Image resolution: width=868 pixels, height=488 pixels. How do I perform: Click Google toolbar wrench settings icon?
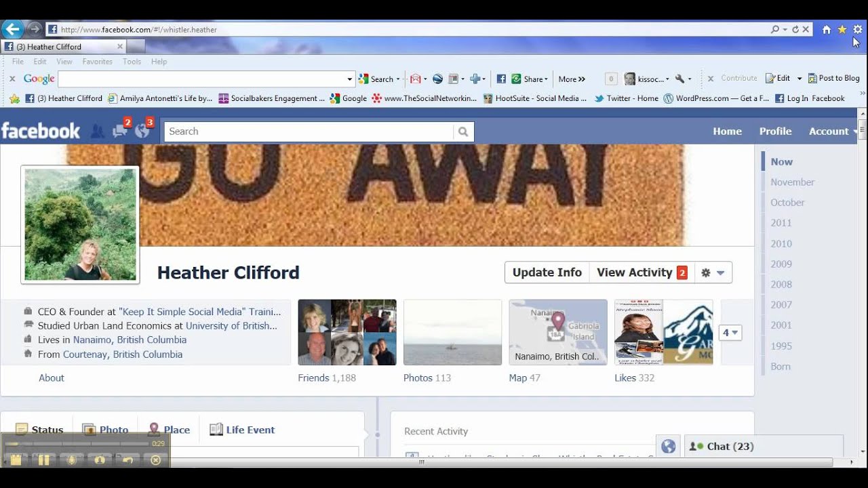[x=679, y=79]
